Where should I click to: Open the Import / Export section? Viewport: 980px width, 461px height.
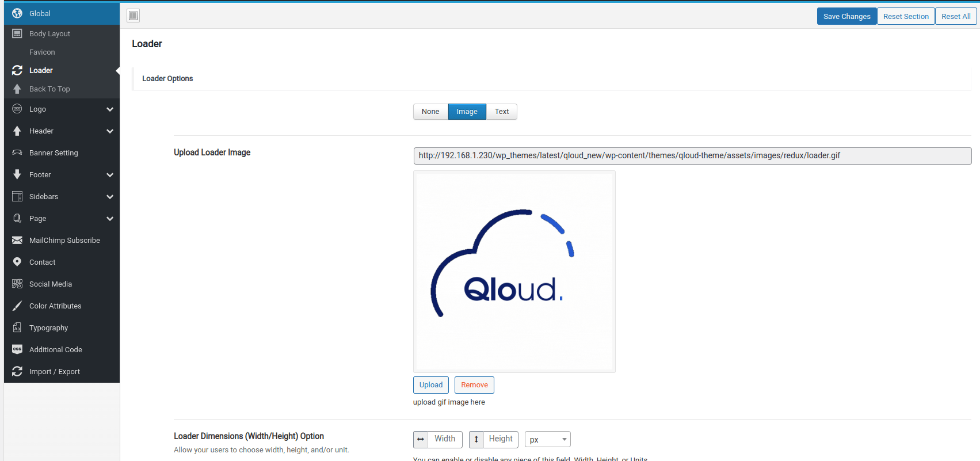62,371
